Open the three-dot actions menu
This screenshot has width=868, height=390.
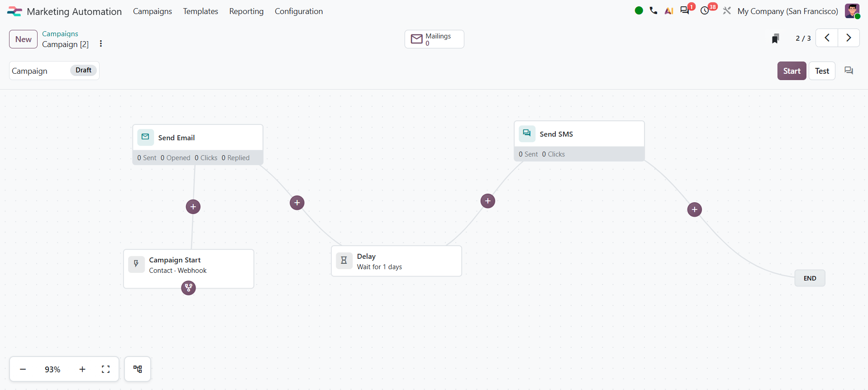tap(101, 44)
